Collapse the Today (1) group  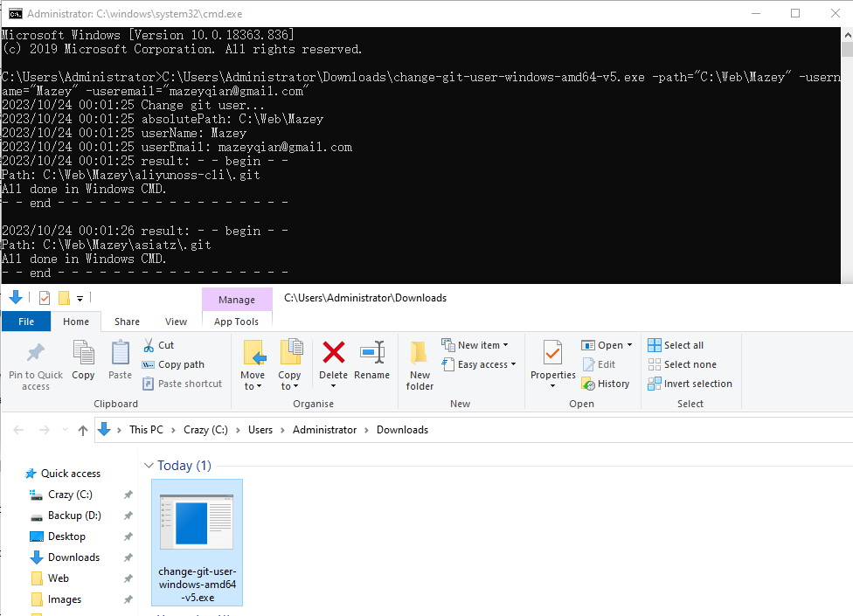click(149, 466)
